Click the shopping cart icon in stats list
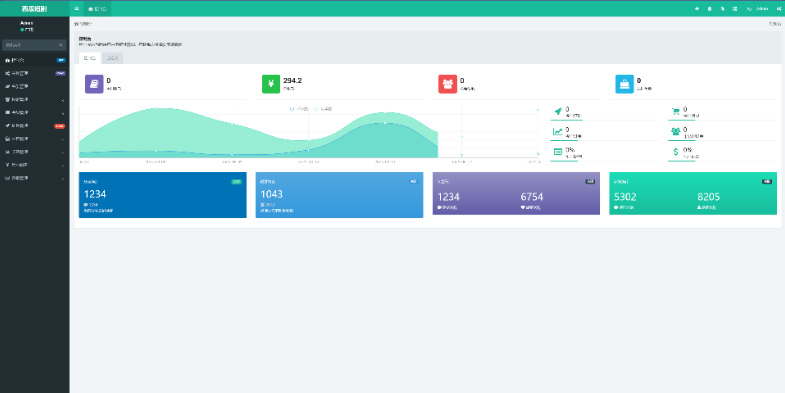 [675, 112]
